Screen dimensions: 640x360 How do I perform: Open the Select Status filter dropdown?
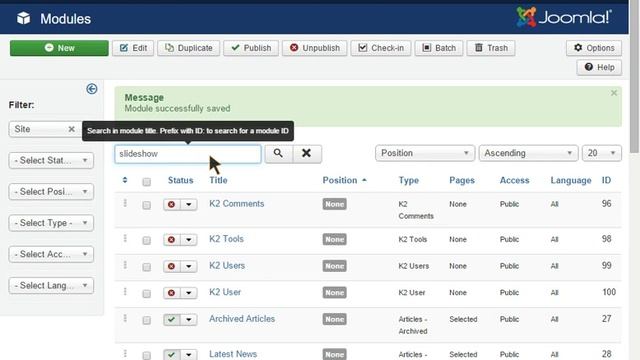pyautogui.click(x=51, y=160)
